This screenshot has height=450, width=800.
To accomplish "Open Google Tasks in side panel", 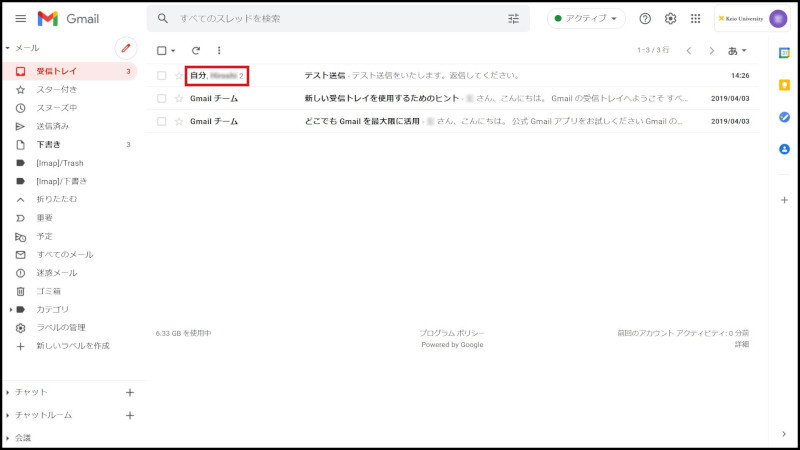I will 784,117.
